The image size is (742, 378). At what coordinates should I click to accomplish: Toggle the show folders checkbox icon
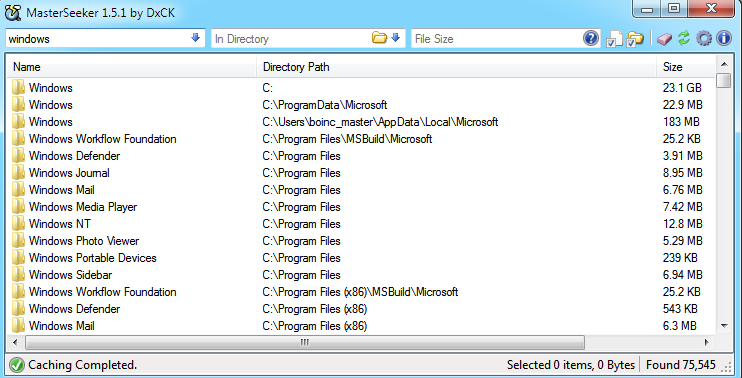pyautogui.click(x=635, y=39)
